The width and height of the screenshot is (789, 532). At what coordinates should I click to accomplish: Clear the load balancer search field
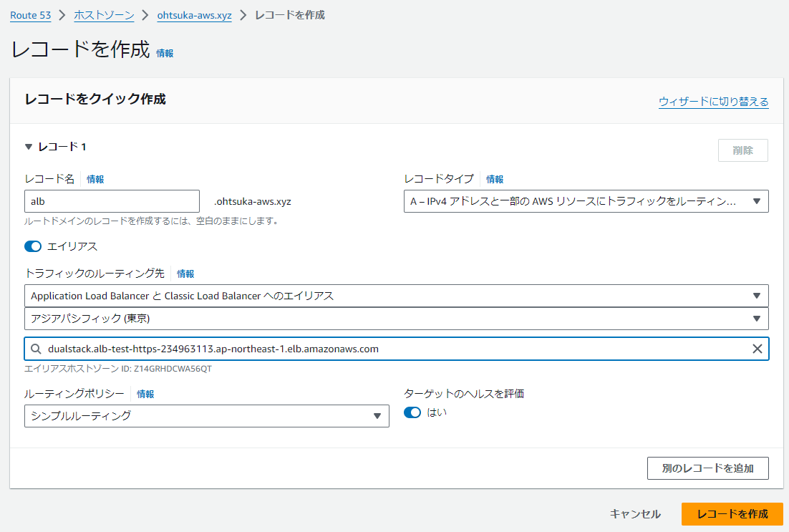coord(757,349)
